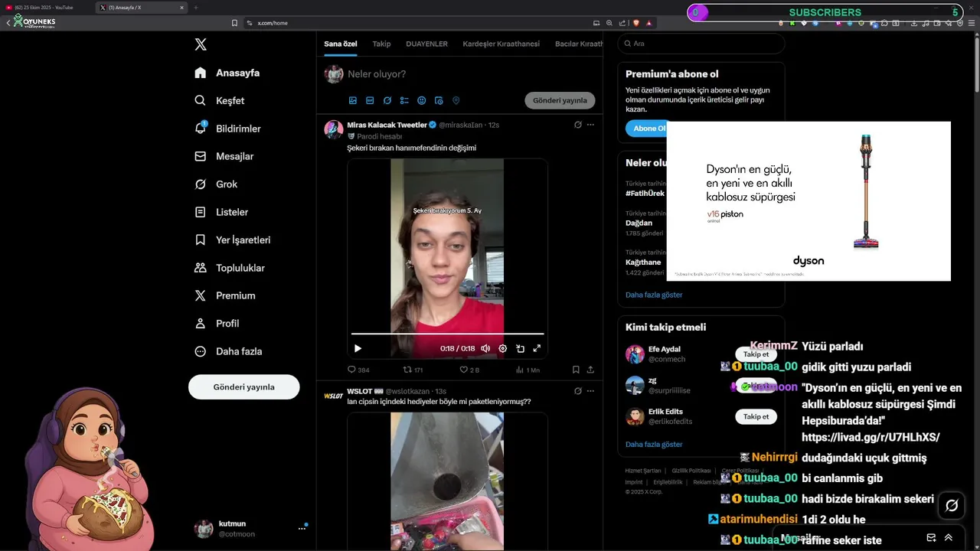The width and height of the screenshot is (980, 551).
Task: Mute the video volume icon
Action: tap(485, 348)
